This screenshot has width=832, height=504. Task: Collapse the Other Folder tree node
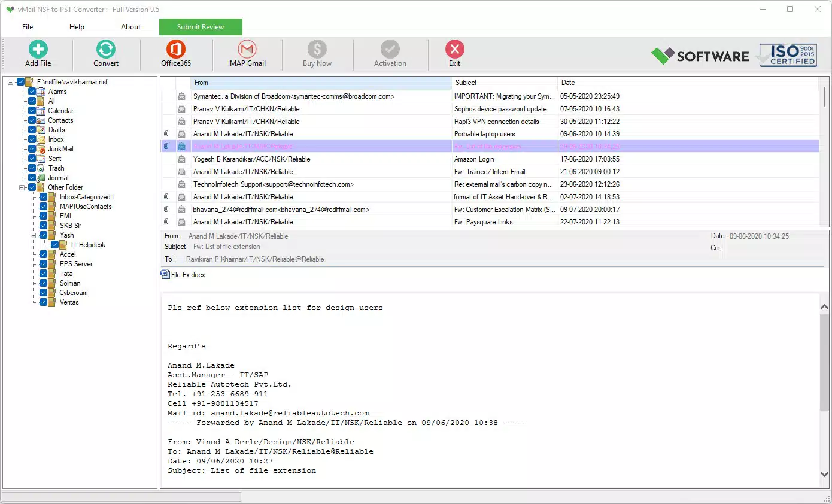[x=22, y=187]
